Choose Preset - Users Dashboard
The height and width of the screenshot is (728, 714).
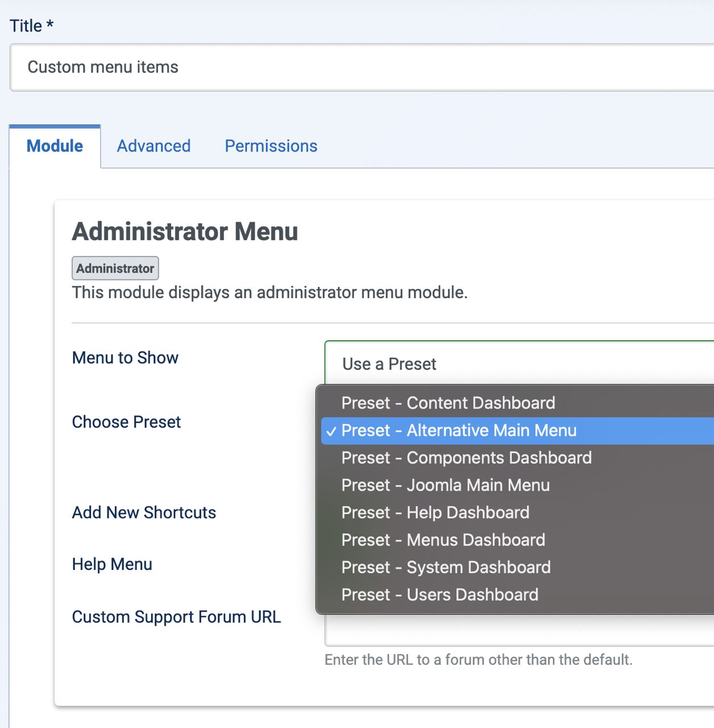pos(439,594)
